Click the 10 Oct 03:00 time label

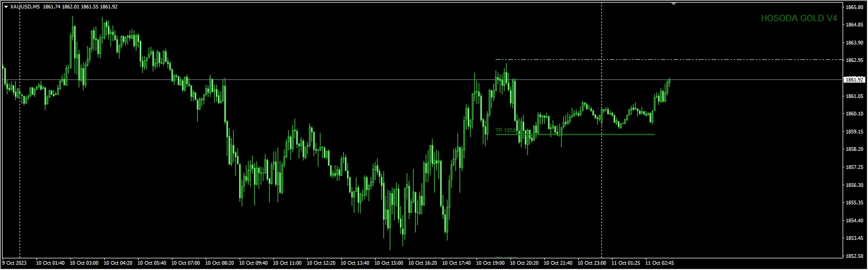click(x=84, y=263)
